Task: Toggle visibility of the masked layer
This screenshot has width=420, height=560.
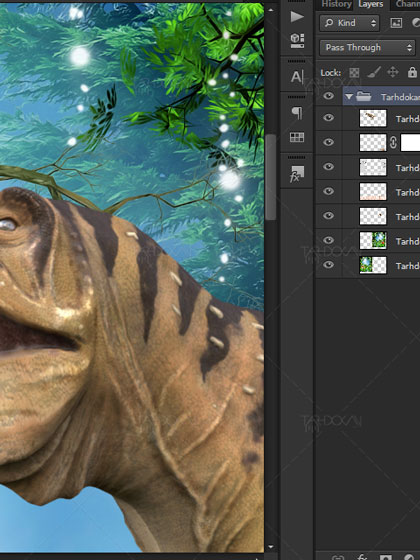Action: tap(329, 142)
